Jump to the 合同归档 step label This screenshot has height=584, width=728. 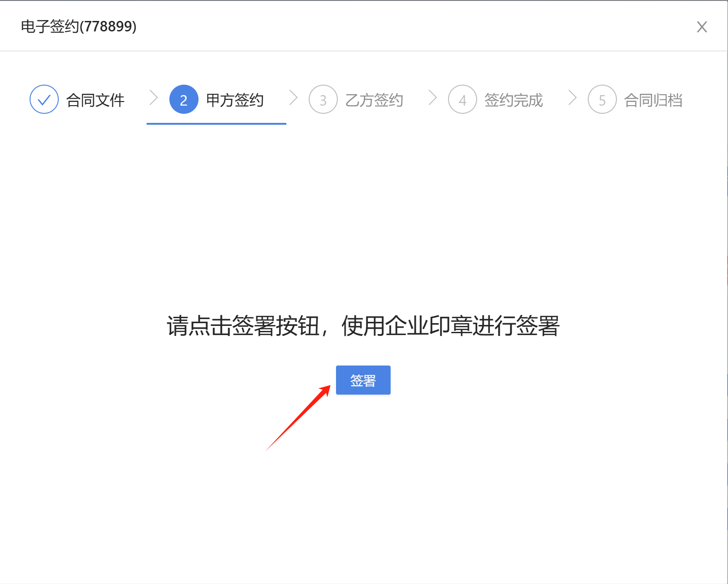pos(653,100)
